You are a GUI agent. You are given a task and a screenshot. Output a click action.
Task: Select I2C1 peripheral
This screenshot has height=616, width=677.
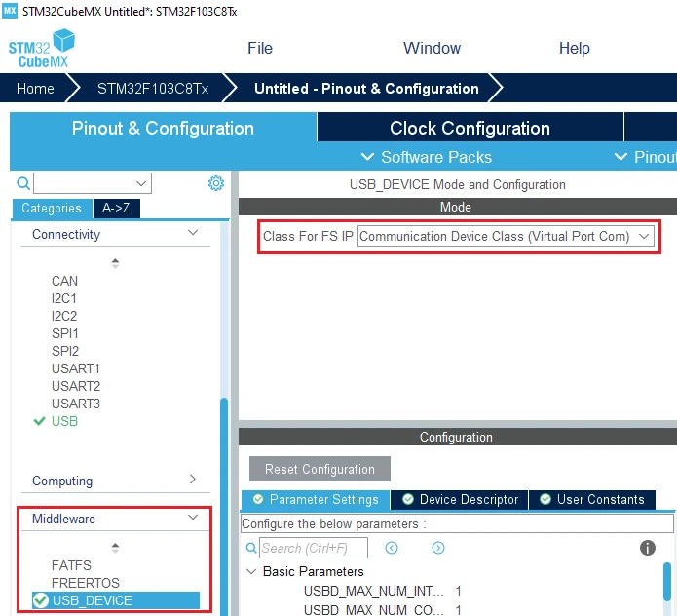click(64, 298)
